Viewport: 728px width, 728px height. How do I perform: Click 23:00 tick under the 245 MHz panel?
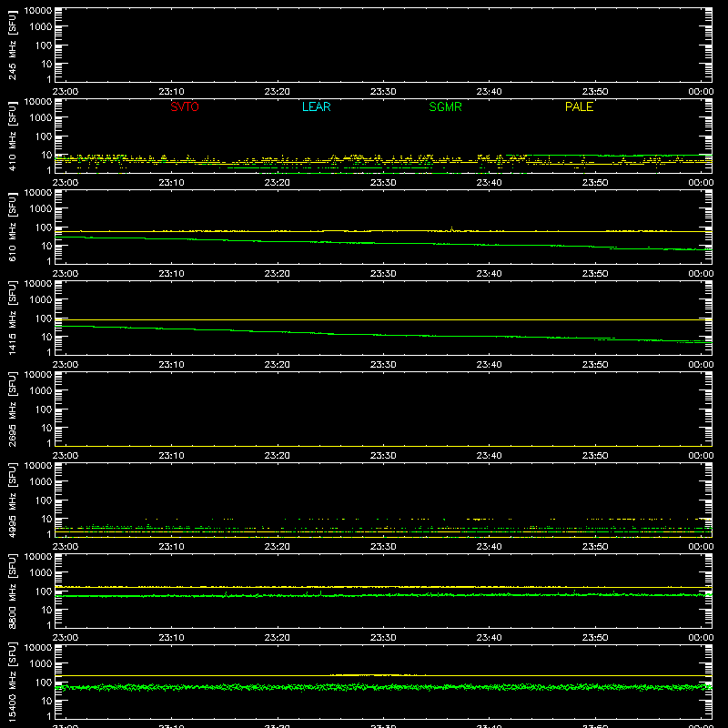pos(65,92)
